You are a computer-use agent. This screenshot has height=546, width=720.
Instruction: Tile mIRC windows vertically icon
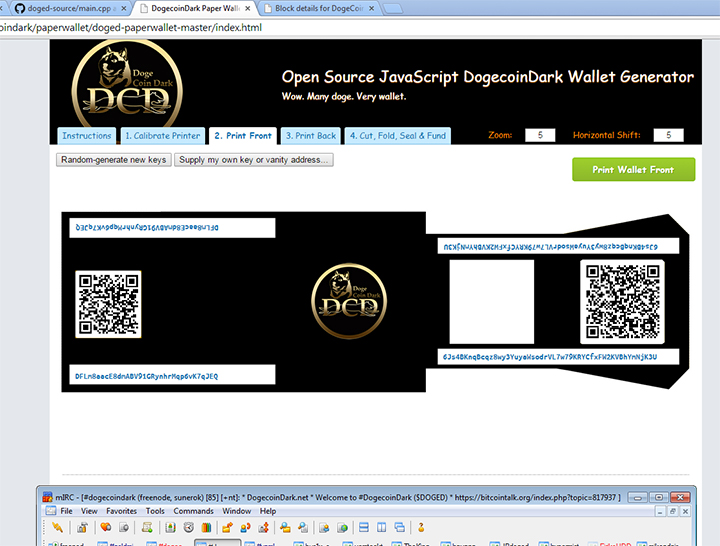[382, 528]
